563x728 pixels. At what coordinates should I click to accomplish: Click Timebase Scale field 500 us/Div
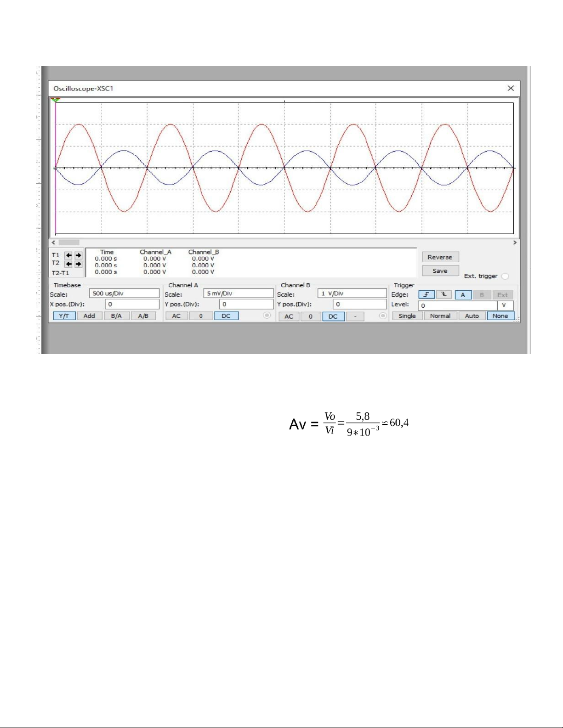click(124, 293)
